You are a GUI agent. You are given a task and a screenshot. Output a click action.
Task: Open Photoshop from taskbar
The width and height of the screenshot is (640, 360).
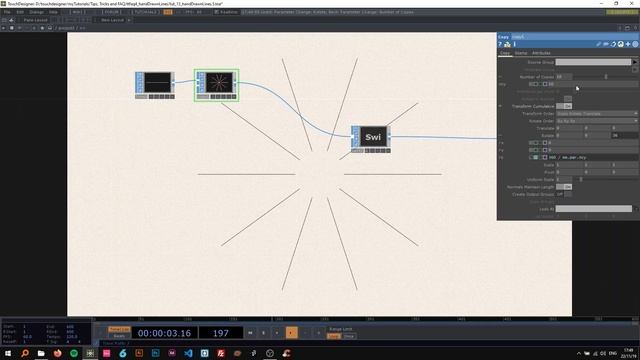(156, 353)
